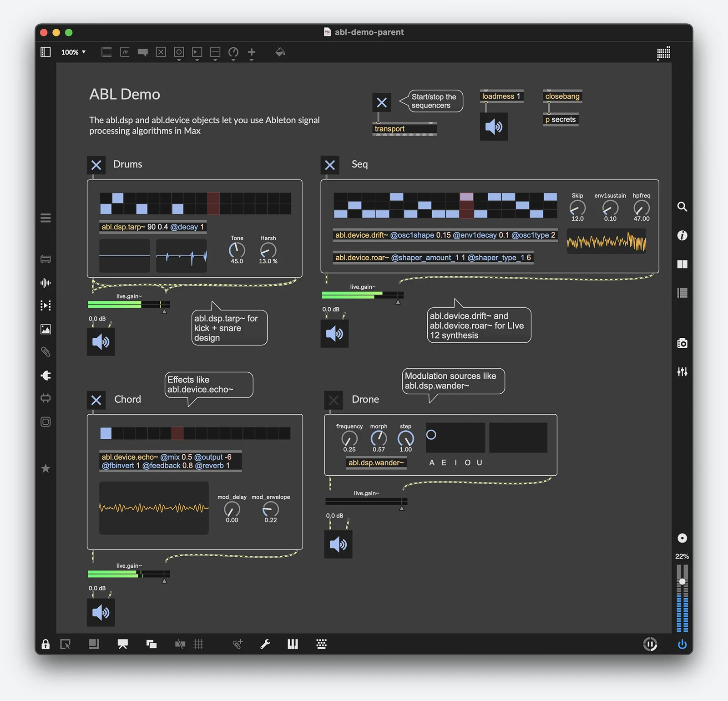The image size is (728, 701).
Task: Click the Drums live.gain~ slider
Action: [129, 305]
